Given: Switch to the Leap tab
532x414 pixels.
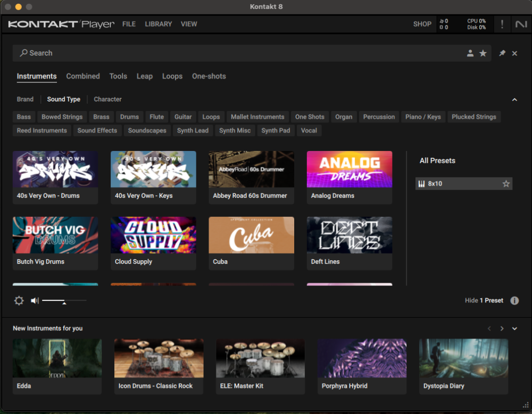Looking at the screenshot, I should [145, 77].
